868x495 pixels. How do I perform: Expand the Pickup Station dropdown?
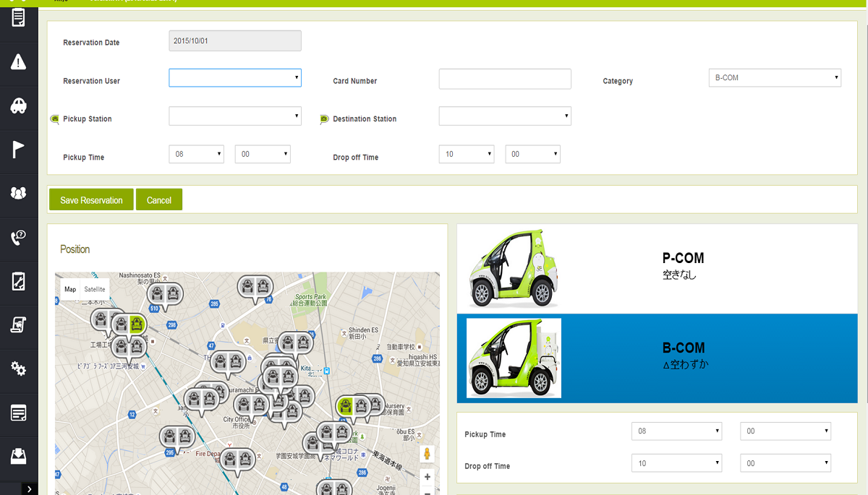(235, 116)
